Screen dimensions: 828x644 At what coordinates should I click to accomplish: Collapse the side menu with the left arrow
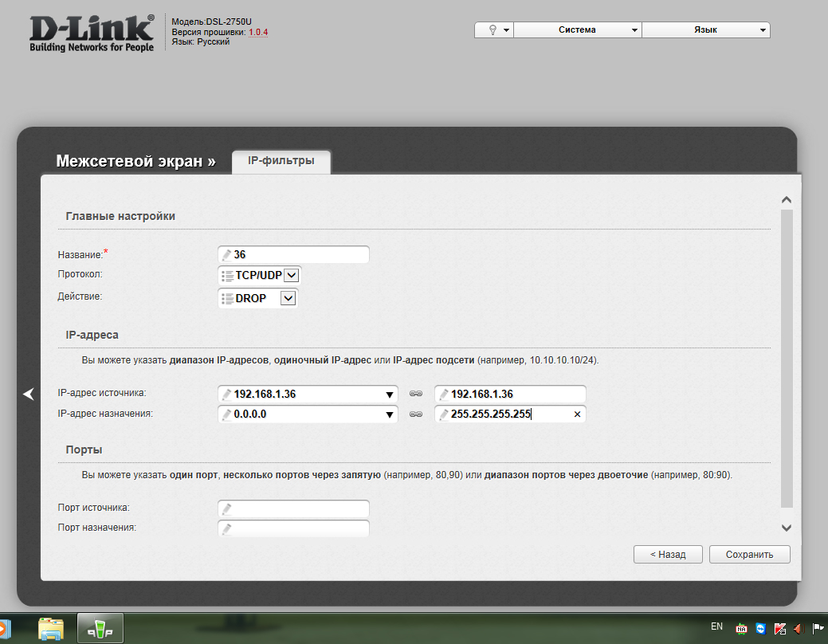tap(29, 394)
